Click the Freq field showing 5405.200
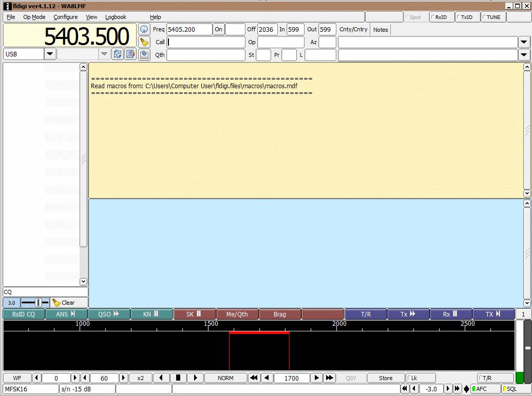The image size is (532, 396). click(189, 30)
